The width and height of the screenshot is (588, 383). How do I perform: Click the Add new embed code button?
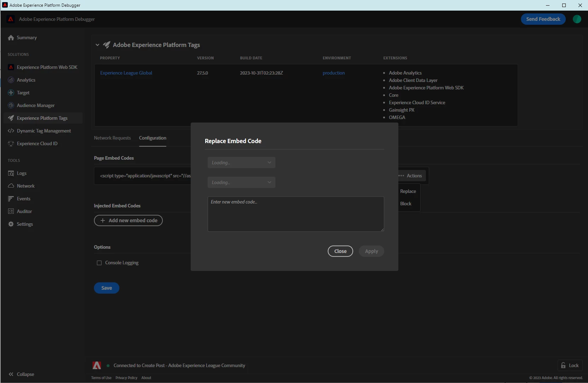(x=128, y=220)
